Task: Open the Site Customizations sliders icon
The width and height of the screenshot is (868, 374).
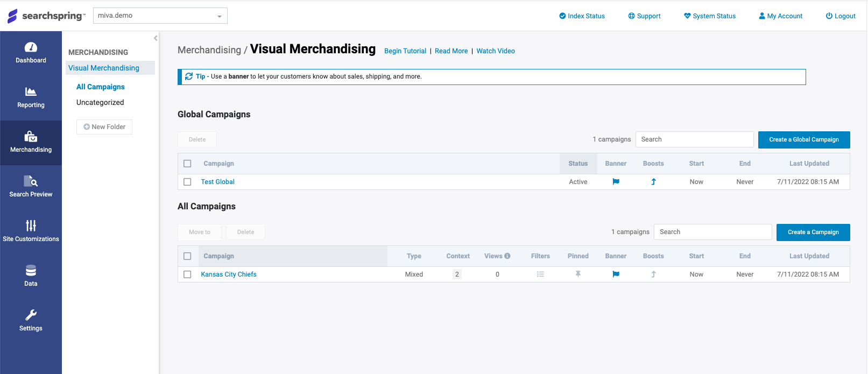Action: [31, 225]
